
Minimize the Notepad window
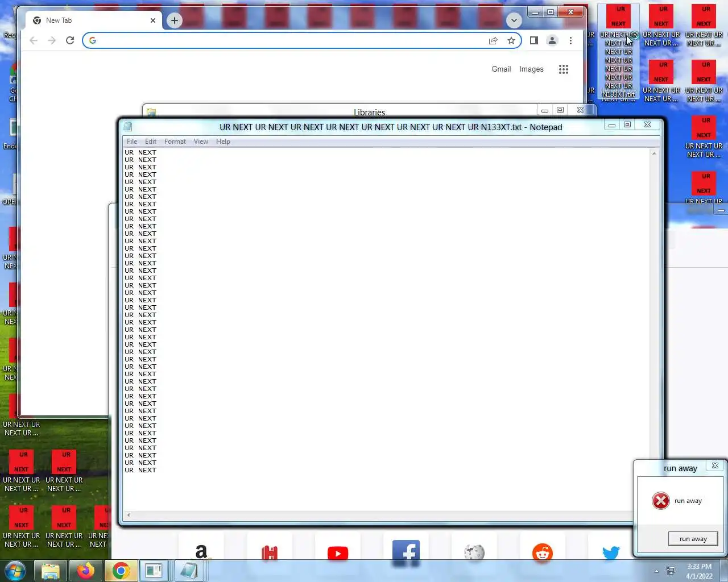(x=611, y=125)
